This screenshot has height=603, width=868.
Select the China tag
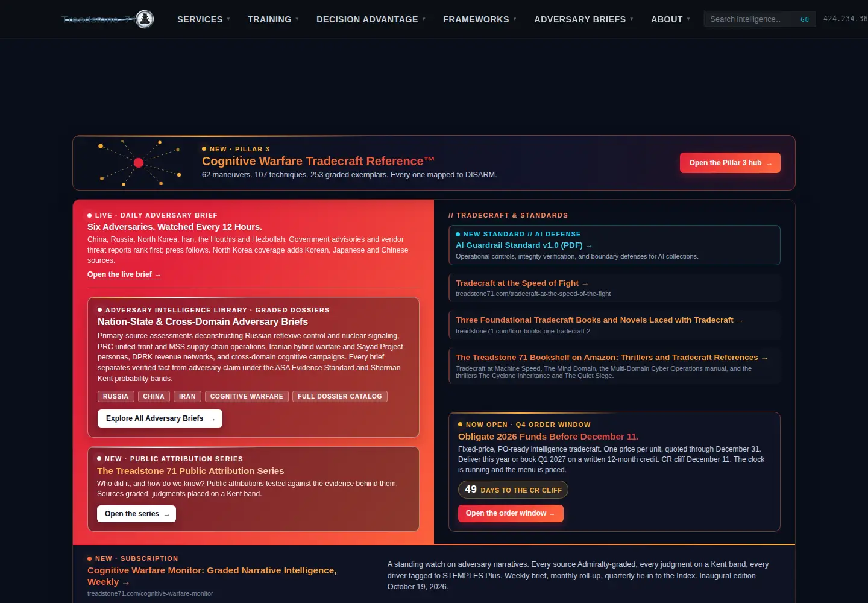click(154, 396)
